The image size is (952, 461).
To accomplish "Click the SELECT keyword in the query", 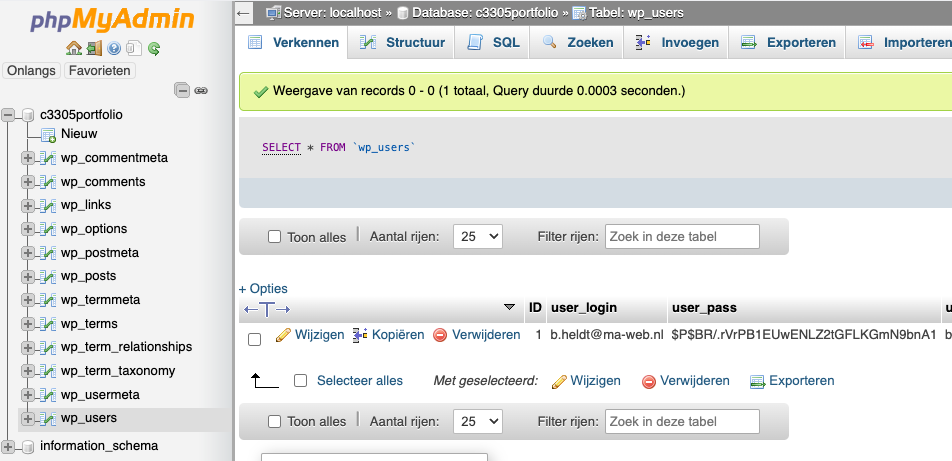I will point(281,147).
